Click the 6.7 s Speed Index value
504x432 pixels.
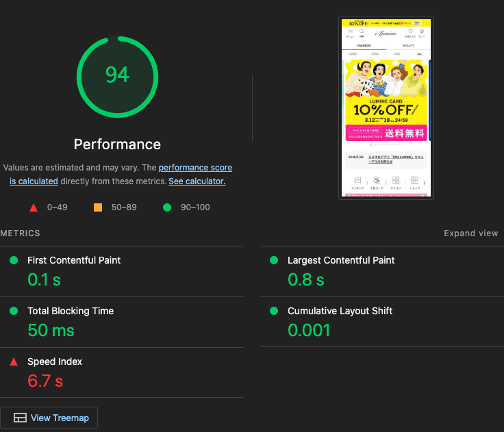(x=45, y=381)
